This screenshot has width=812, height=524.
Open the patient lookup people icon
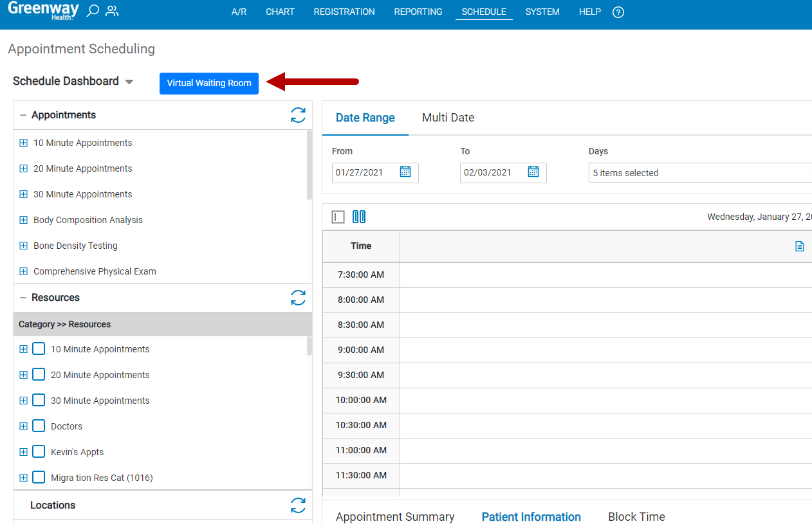tap(112, 11)
